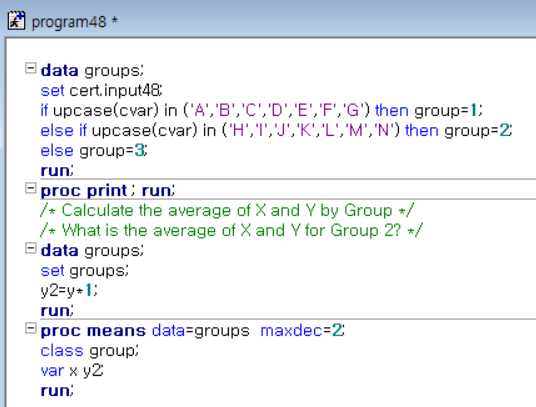Click the maxdec=2 option text

coord(303,331)
